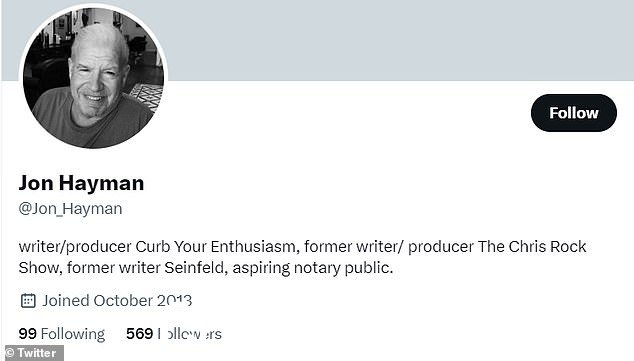The height and width of the screenshot is (361, 634).
Task: Click the Follow button
Action: pos(574,113)
